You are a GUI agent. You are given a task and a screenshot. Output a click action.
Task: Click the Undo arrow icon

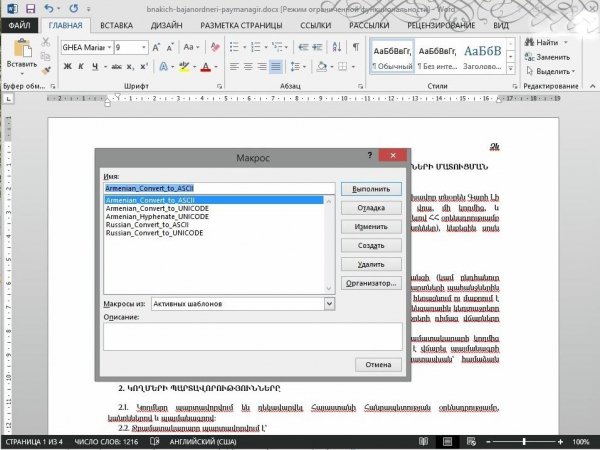click(49, 8)
